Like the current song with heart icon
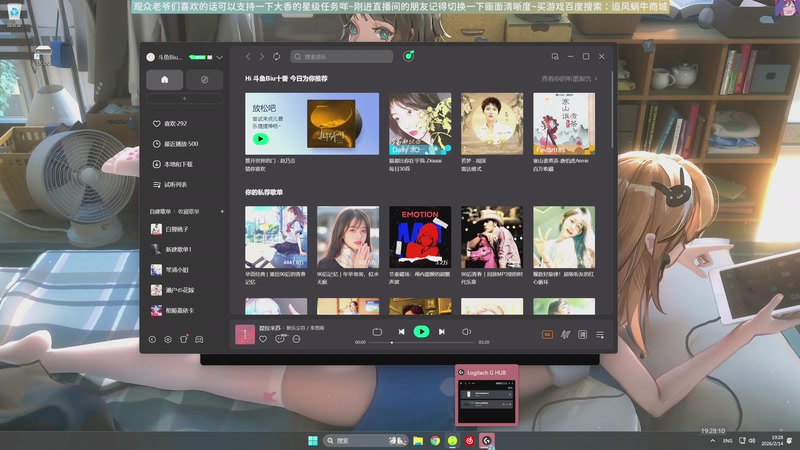The height and width of the screenshot is (450, 800). point(263,339)
